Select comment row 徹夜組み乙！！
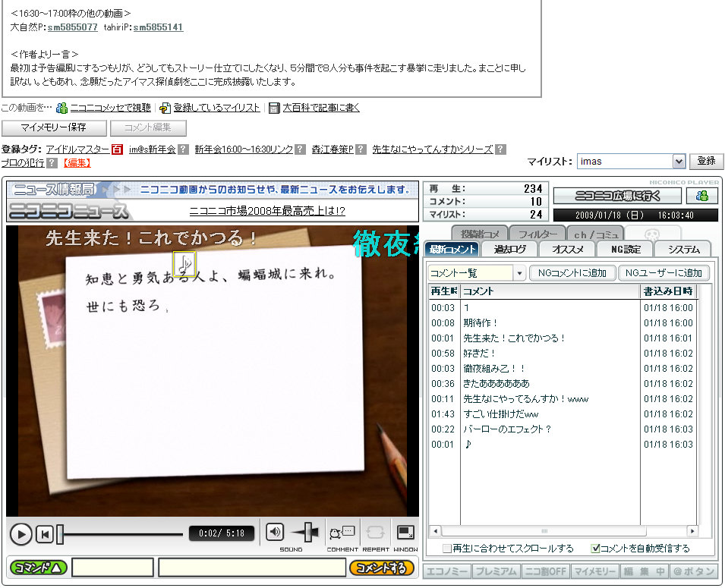 pyautogui.click(x=563, y=369)
